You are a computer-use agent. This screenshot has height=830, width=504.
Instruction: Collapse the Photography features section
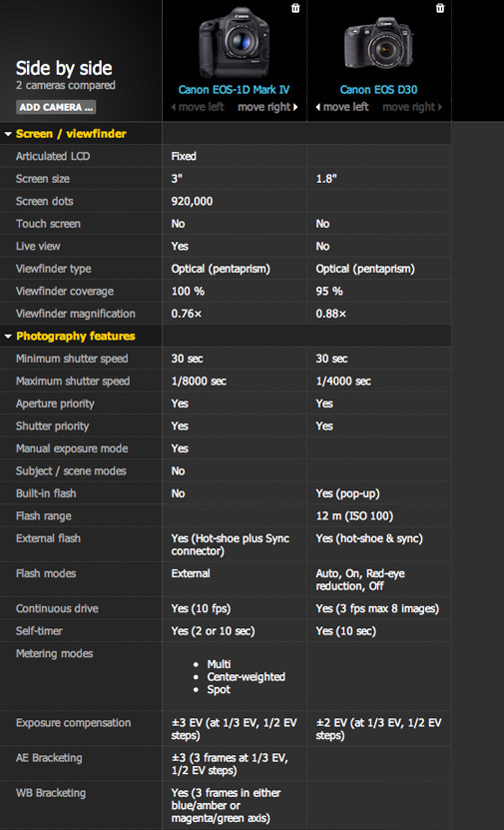click(76, 337)
